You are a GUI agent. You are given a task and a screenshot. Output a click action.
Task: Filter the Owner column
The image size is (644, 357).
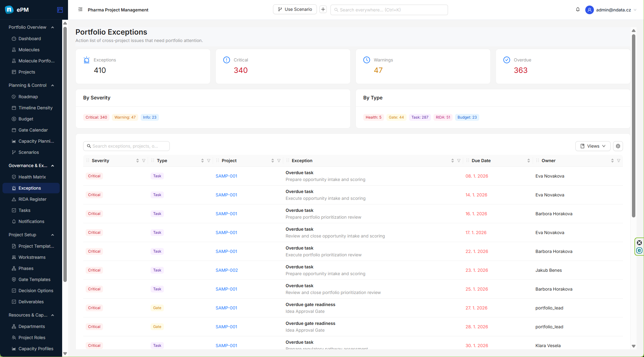tap(619, 161)
